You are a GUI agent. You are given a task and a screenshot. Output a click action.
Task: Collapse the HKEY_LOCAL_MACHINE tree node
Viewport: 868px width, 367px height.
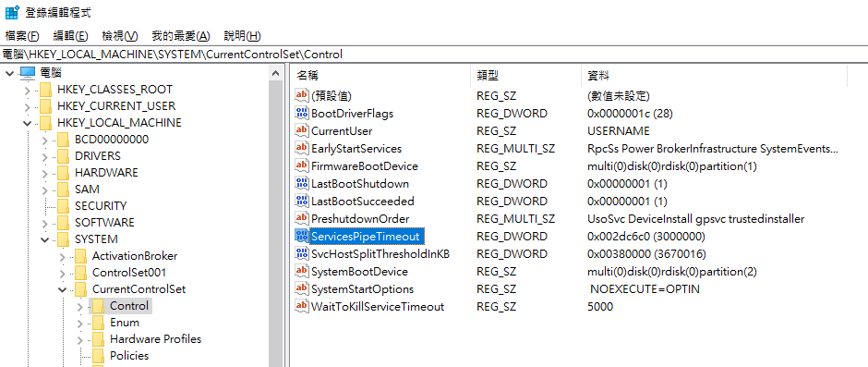tap(28, 123)
